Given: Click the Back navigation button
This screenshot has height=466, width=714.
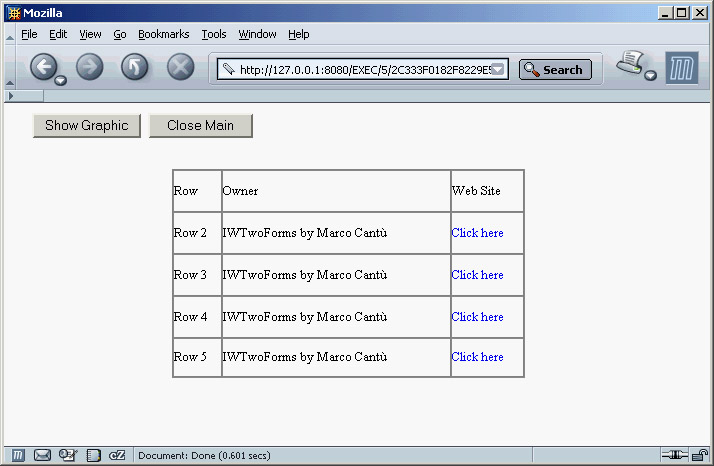Looking at the screenshot, I should tap(43, 67).
